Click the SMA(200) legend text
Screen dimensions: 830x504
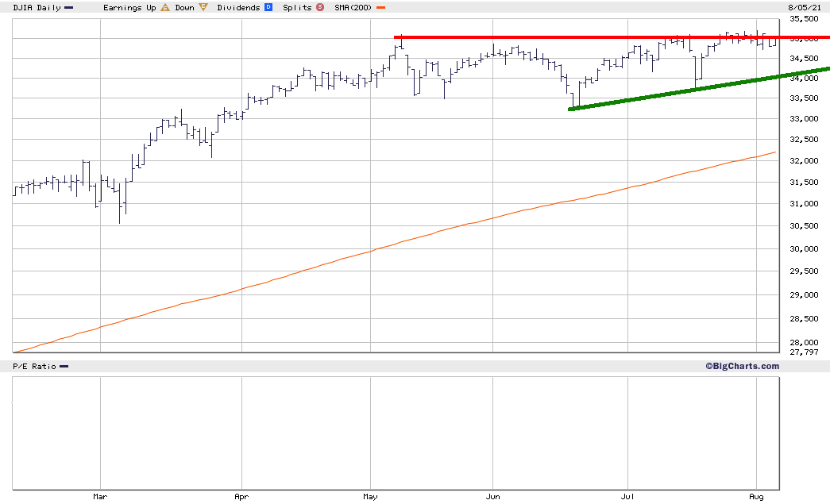point(353,7)
